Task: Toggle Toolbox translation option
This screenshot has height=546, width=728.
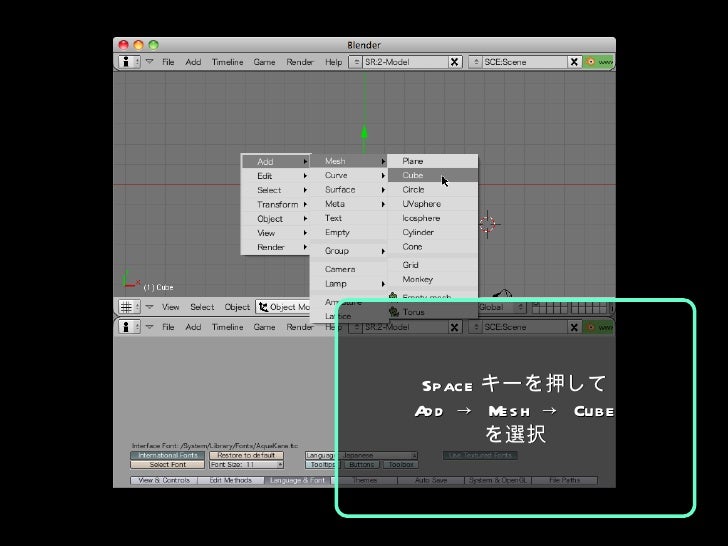Action: point(401,464)
